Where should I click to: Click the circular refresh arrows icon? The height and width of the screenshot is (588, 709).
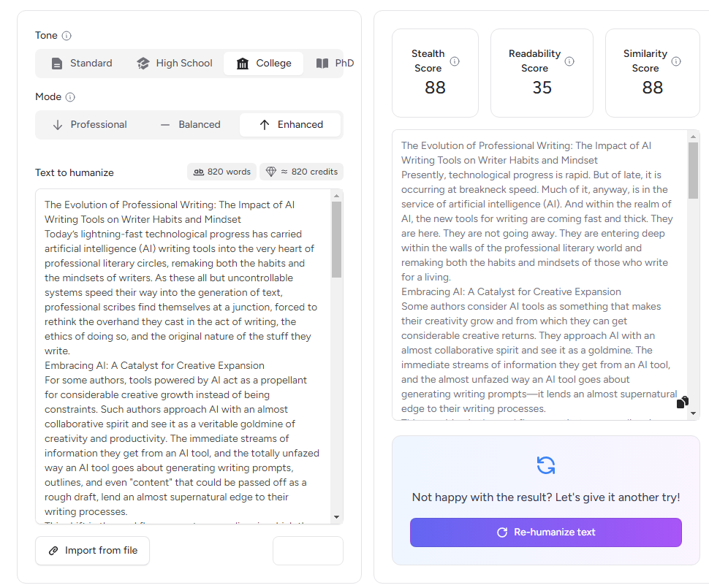coord(545,465)
